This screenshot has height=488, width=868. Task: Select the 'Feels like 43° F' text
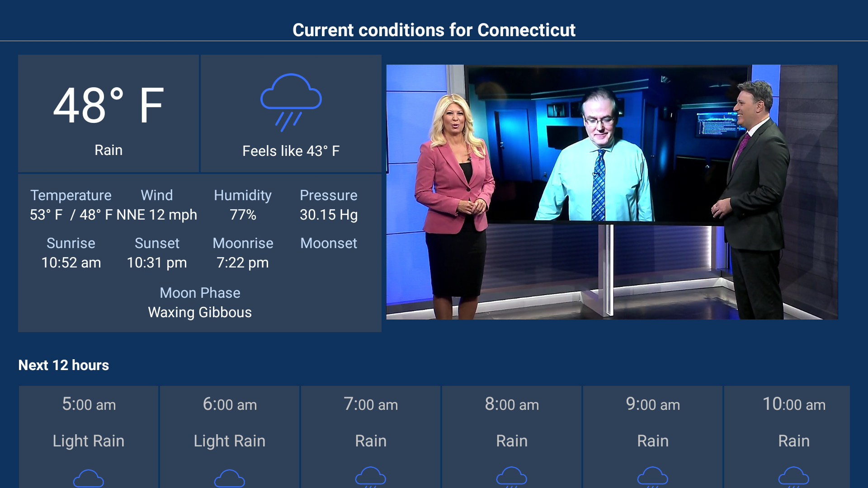[291, 151]
